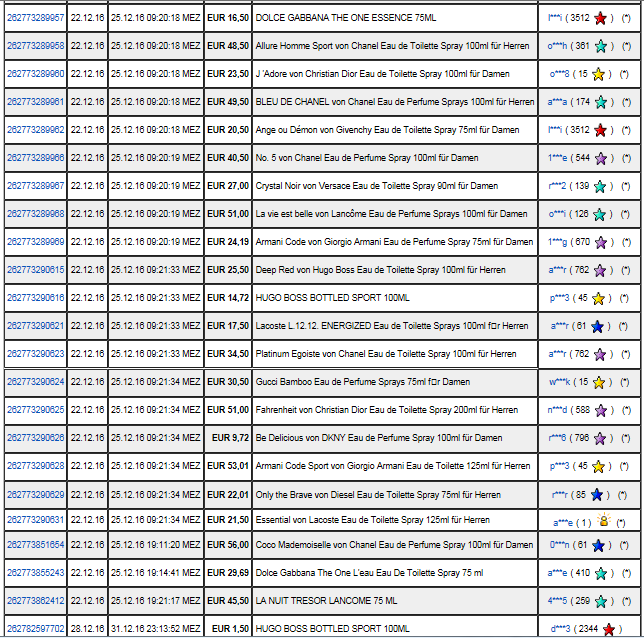Click turquoise star in Allure Homme Sport row

[600, 46]
